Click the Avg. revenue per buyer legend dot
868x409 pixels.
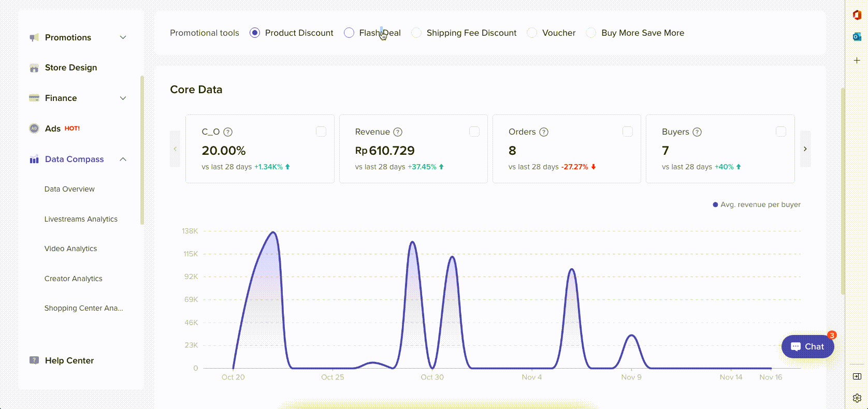click(715, 204)
